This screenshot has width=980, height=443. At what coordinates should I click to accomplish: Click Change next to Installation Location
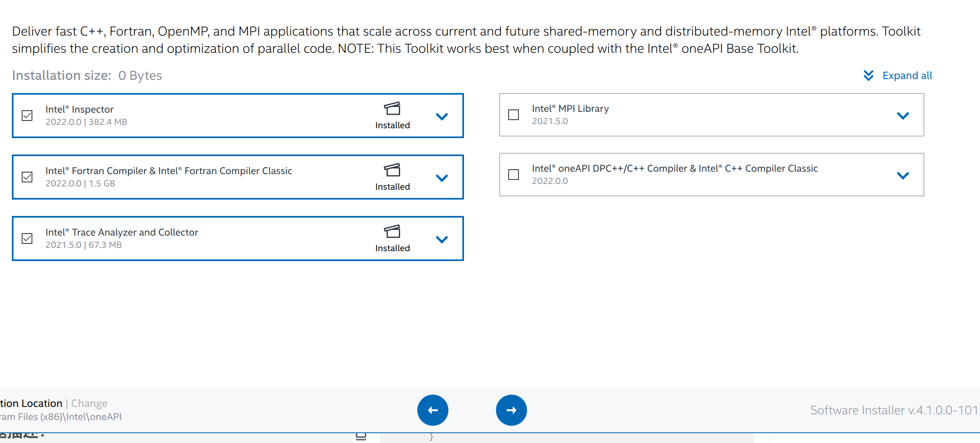(x=88, y=403)
